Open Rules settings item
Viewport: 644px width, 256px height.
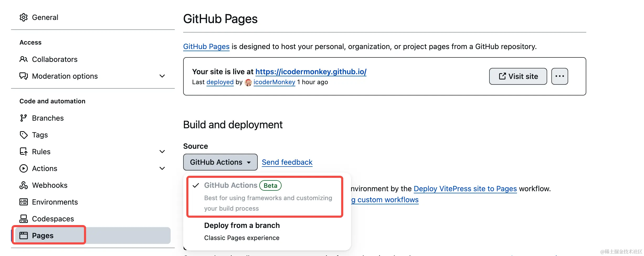click(x=93, y=152)
